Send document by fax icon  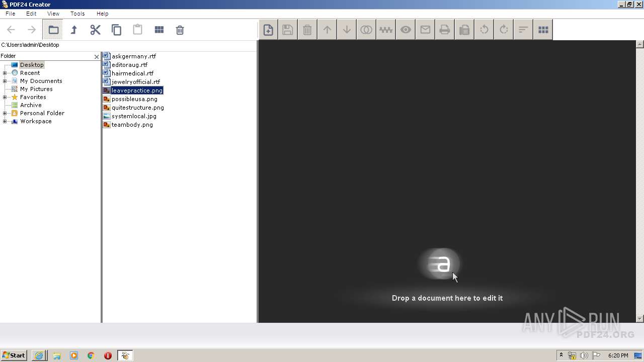point(464,30)
